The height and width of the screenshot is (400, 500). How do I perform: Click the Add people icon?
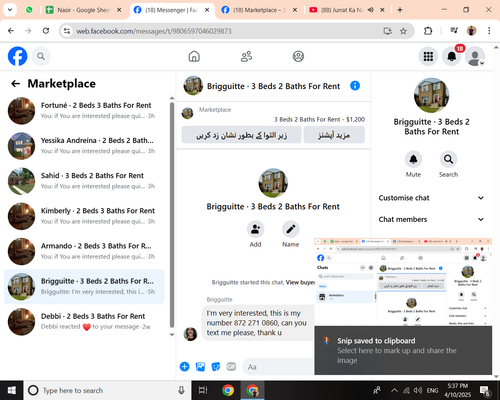tap(255, 229)
